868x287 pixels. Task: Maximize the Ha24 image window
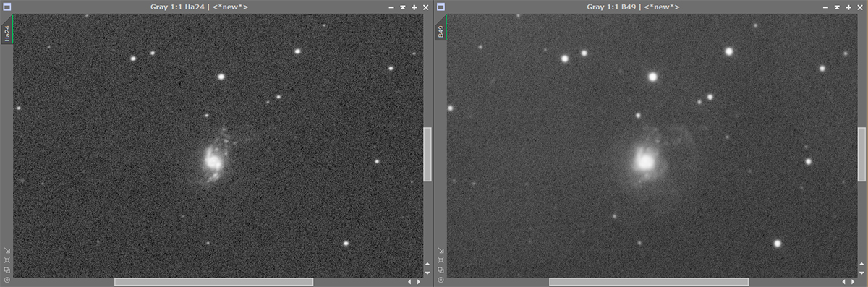(414, 7)
